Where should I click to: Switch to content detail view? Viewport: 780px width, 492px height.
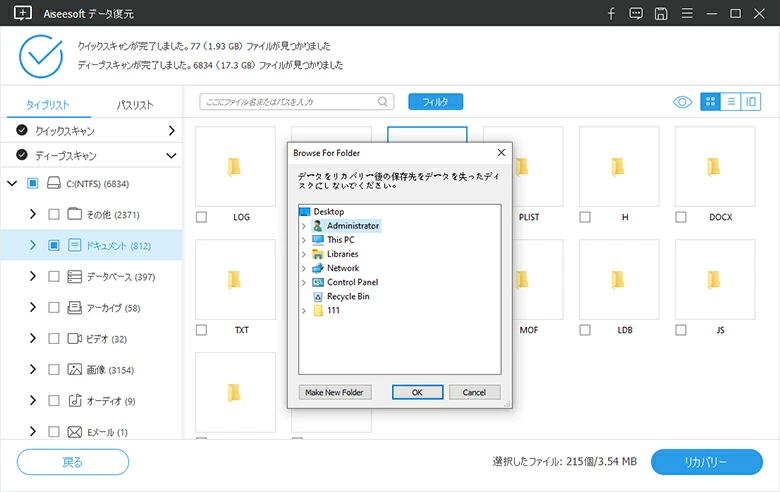point(750,102)
